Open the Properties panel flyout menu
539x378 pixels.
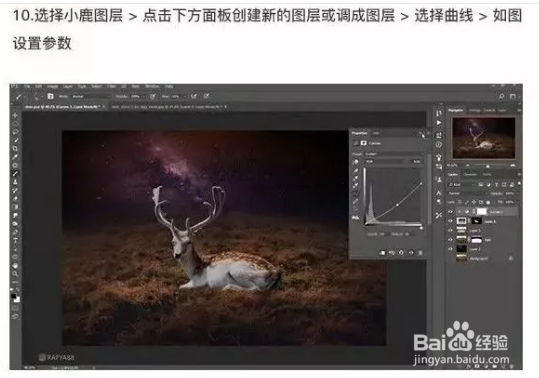(428, 133)
